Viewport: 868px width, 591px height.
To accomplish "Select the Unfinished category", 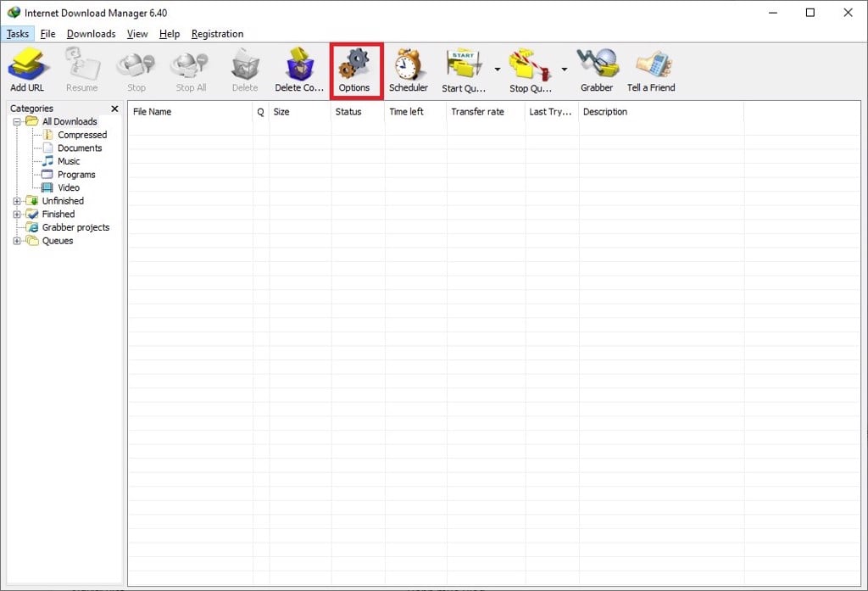I will [63, 201].
